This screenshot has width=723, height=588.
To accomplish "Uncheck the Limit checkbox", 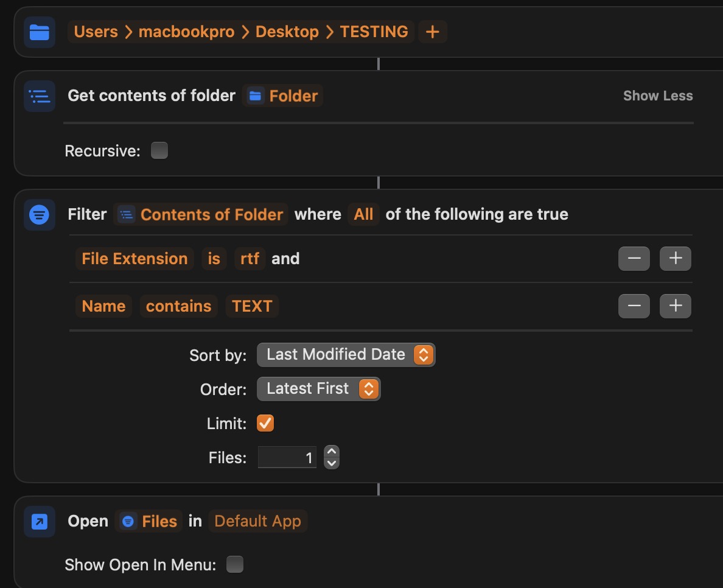I will [265, 423].
